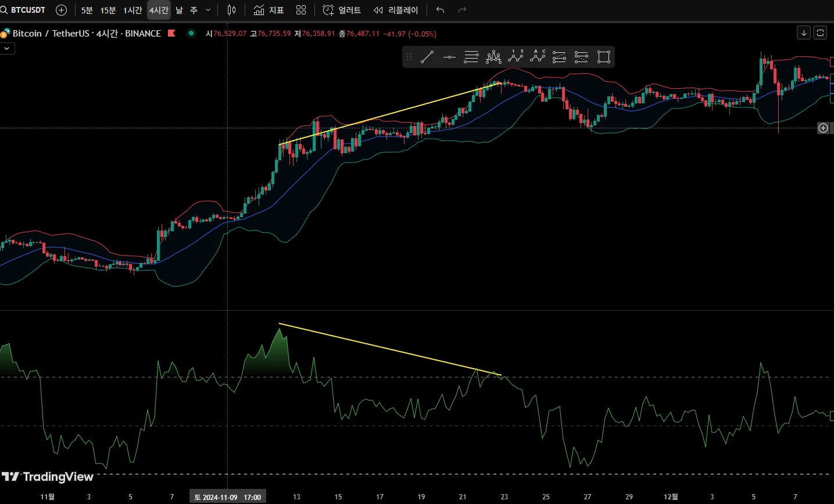Choose the head and shoulders pattern tool
The height and width of the screenshot is (504, 834).
[493, 57]
